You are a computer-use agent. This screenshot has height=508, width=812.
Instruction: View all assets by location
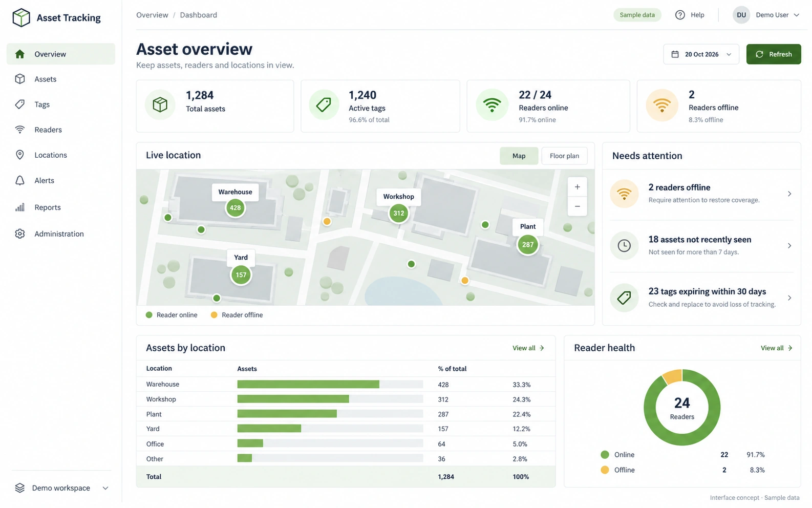coord(528,348)
